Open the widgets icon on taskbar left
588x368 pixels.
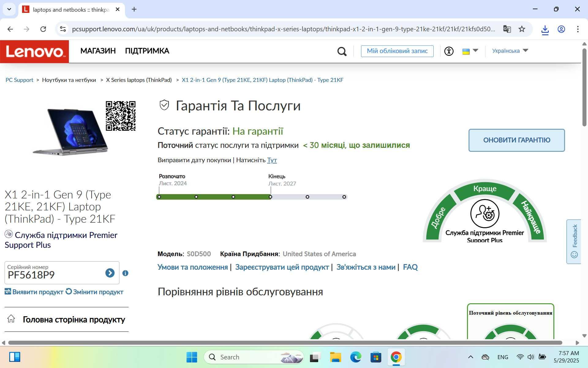click(x=14, y=357)
